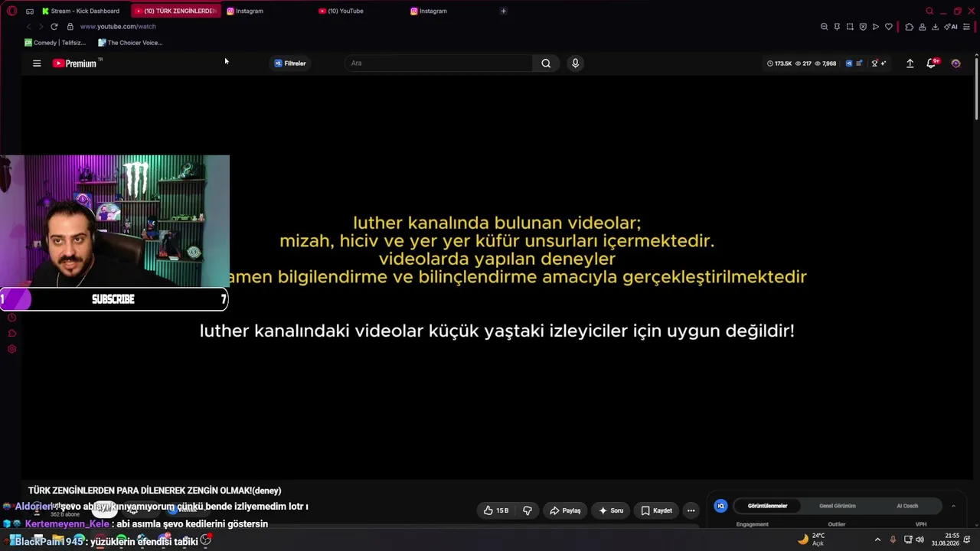Click the SUBSCRIBE overlay banner
The image size is (980, 551).
(113, 299)
